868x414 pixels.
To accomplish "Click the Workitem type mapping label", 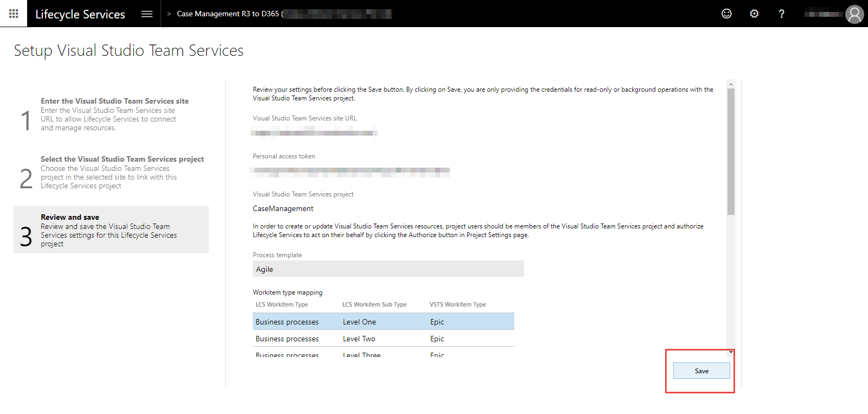I will [x=288, y=292].
